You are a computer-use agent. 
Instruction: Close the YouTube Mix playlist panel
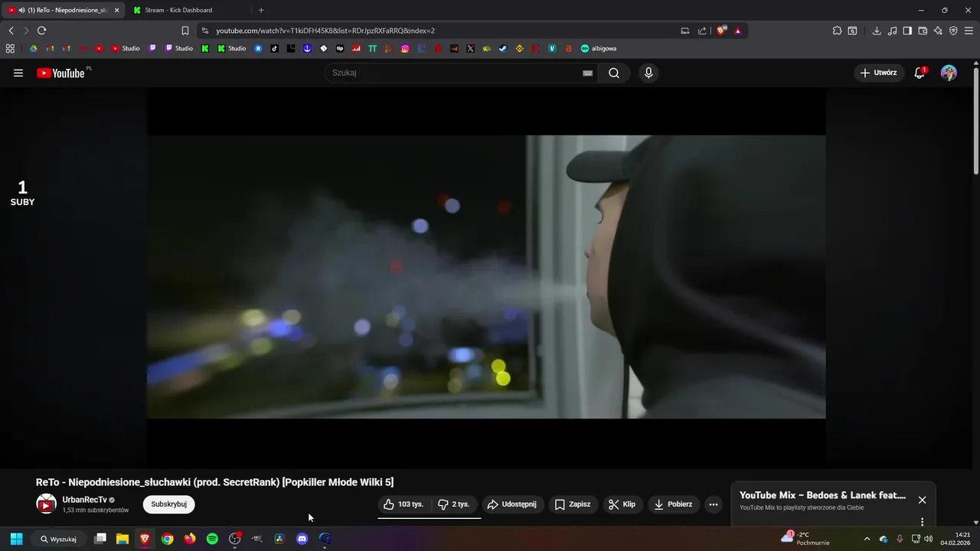pos(922,500)
